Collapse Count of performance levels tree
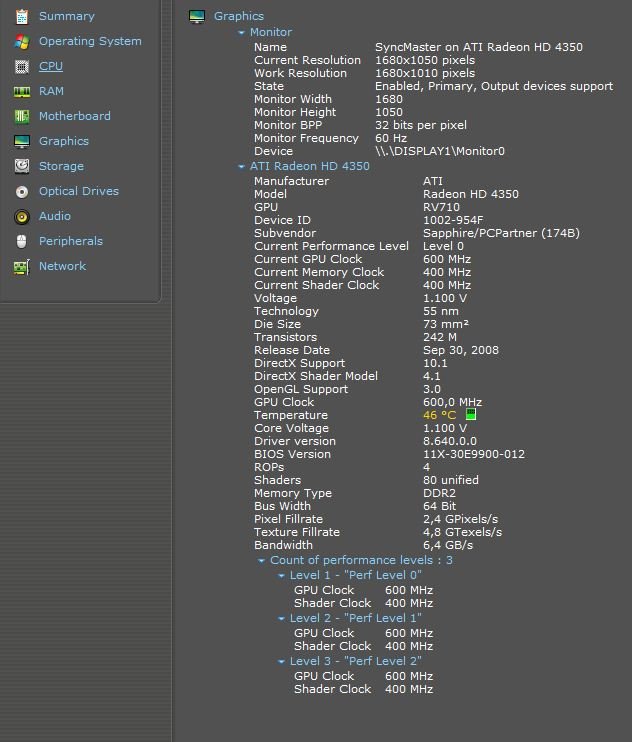Image resolution: width=632 pixels, height=742 pixels. tap(262, 561)
